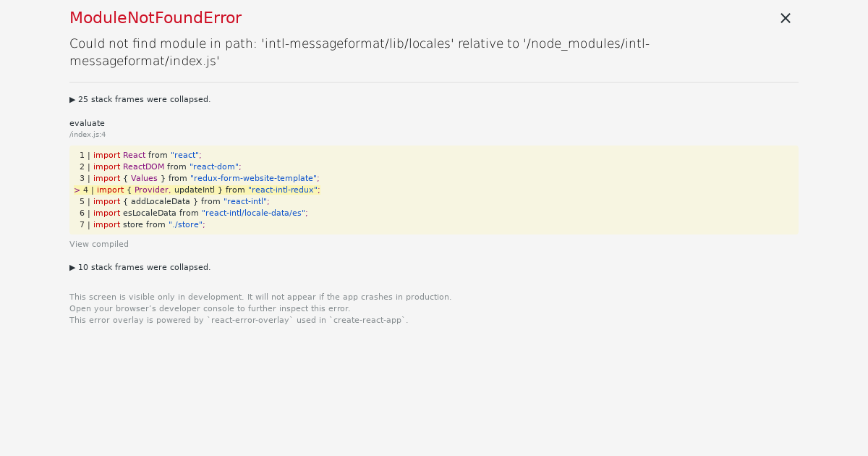Select the "./store" import string

[x=186, y=224]
